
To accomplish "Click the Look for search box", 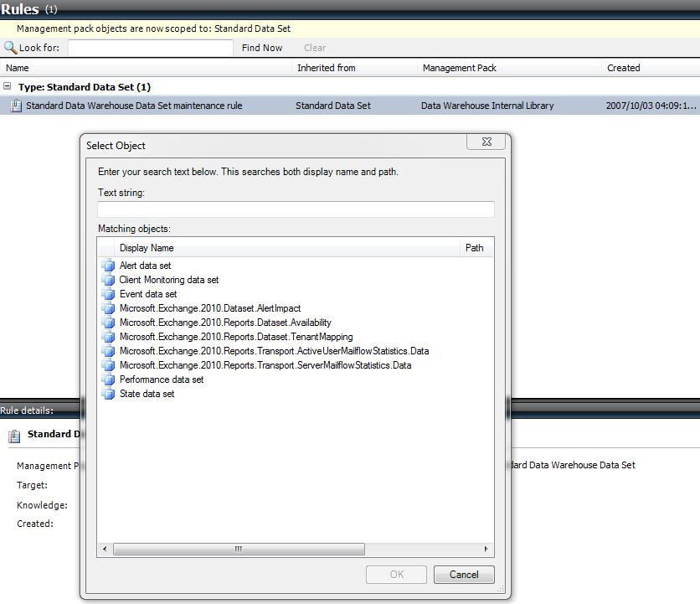I will (151, 48).
